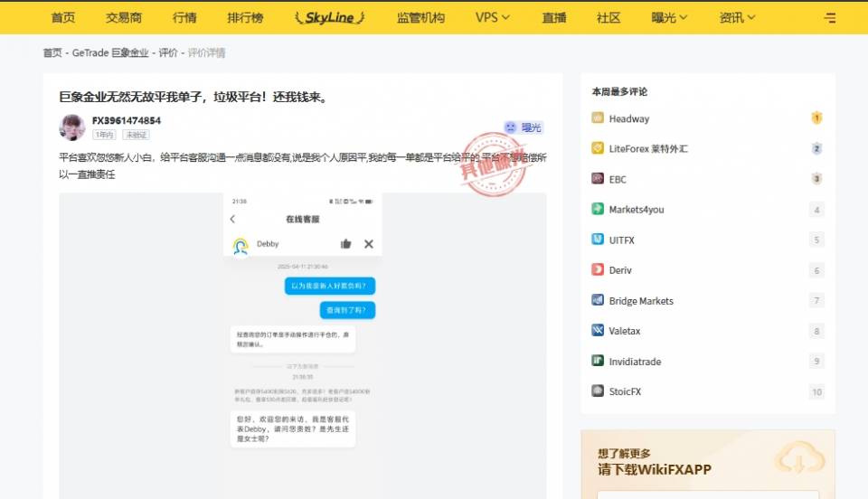The image size is (868, 499).
Task: Open the LiteForex 莱特外汇 link
Action: [648, 148]
